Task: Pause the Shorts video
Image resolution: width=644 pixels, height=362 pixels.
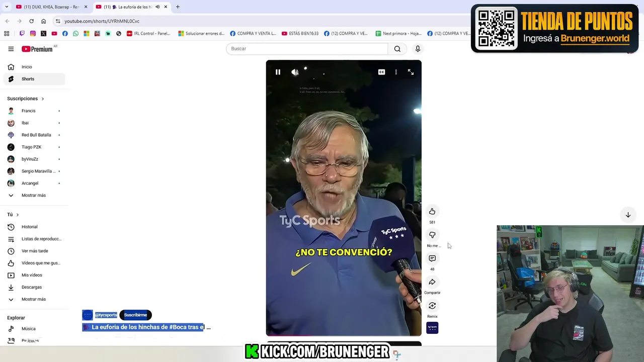Action: (x=278, y=72)
